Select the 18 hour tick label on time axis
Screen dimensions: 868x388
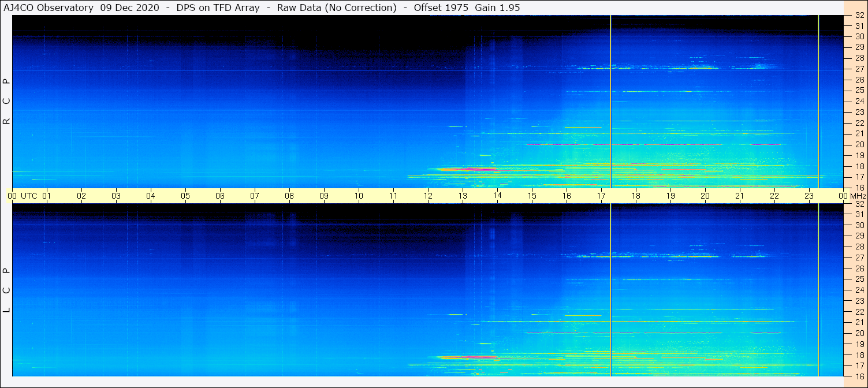pos(636,196)
